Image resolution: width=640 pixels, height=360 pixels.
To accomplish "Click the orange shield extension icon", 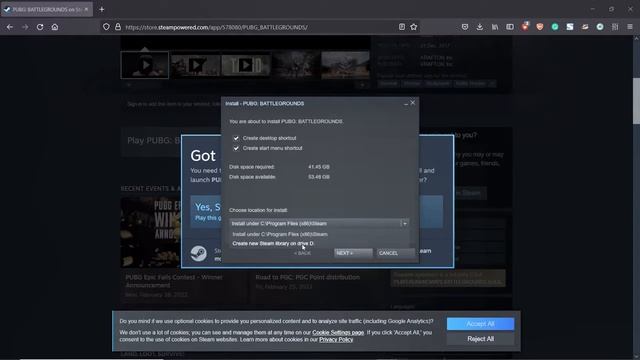I will click(540, 27).
